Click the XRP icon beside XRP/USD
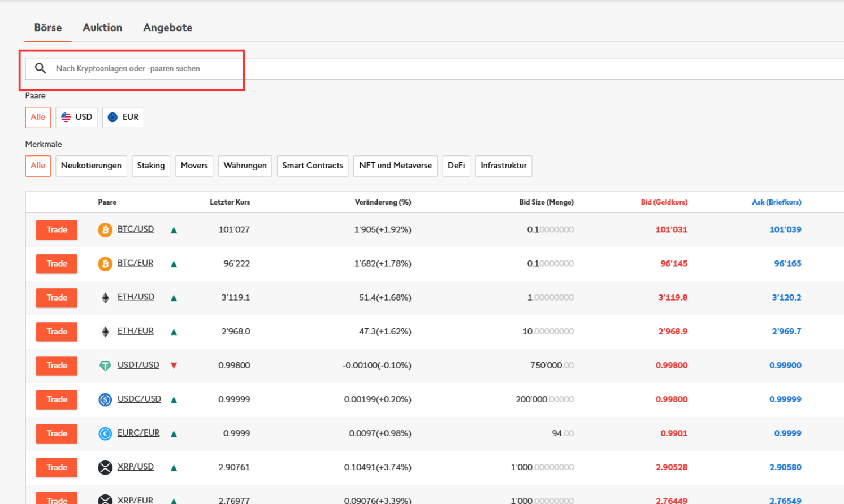The width and height of the screenshot is (844, 504). tap(105, 467)
